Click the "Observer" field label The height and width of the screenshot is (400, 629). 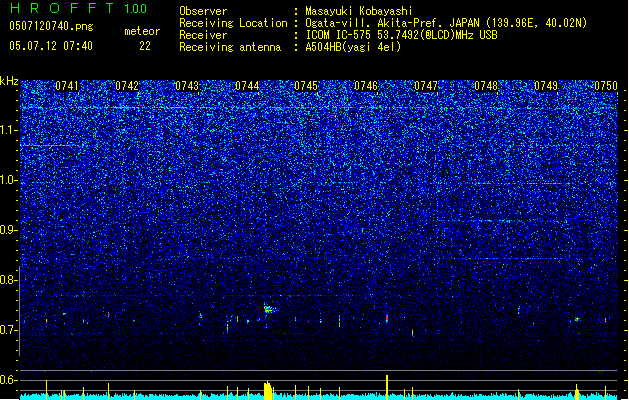(203, 11)
